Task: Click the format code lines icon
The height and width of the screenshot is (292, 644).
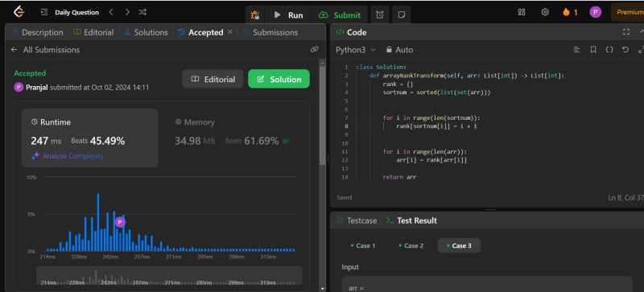Action: pos(577,50)
